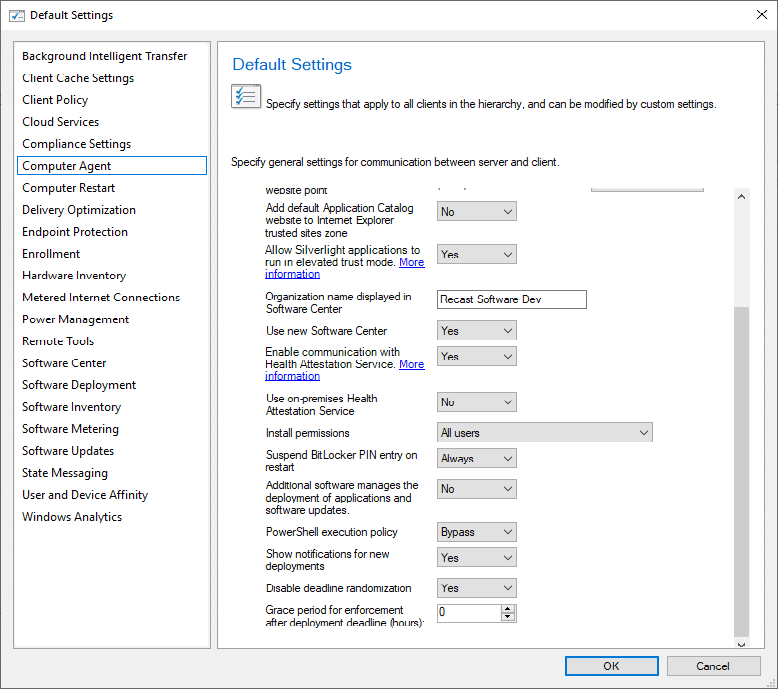Viewport: 778px width, 689px height.
Task: Select Windows Analytics in settings list
Action: point(72,517)
